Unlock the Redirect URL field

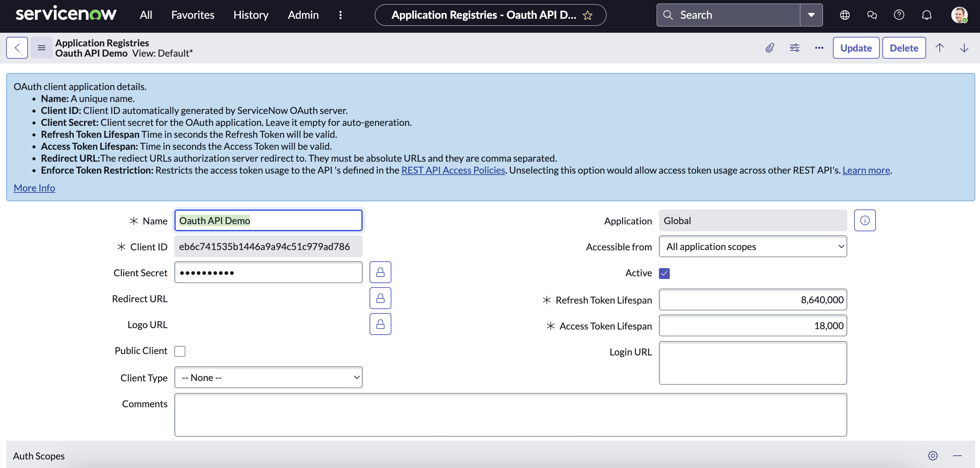click(380, 298)
